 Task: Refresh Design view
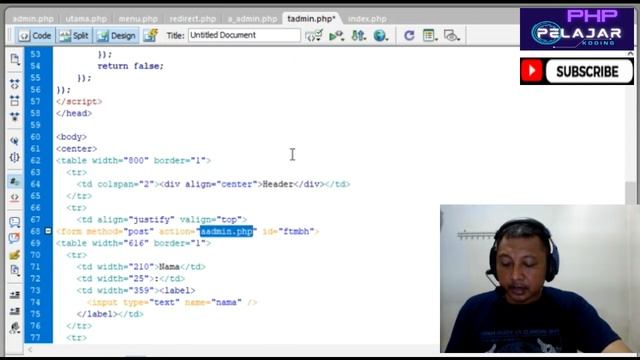click(409, 36)
